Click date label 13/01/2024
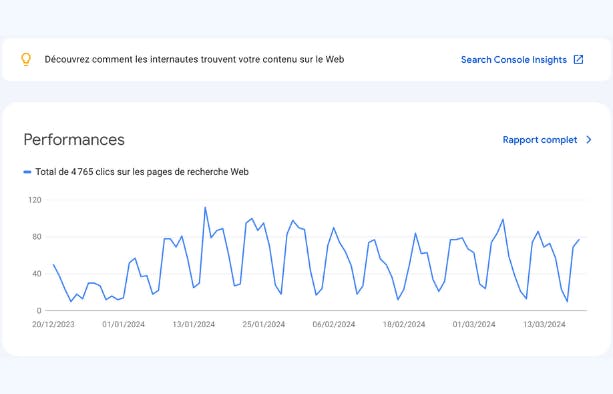Image resolution: width=613 pixels, height=394 pixels. click(194, 324)
